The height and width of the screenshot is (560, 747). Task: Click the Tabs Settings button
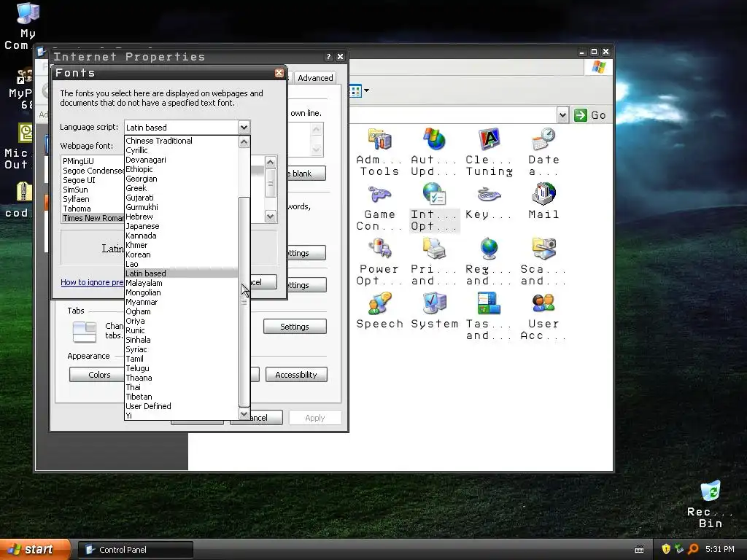tap(295, 327)
